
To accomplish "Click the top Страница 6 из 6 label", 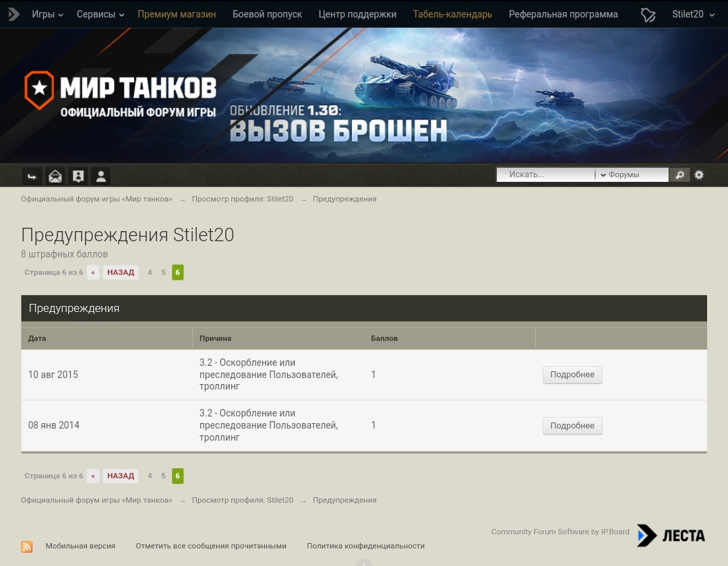I will point(54,272).
